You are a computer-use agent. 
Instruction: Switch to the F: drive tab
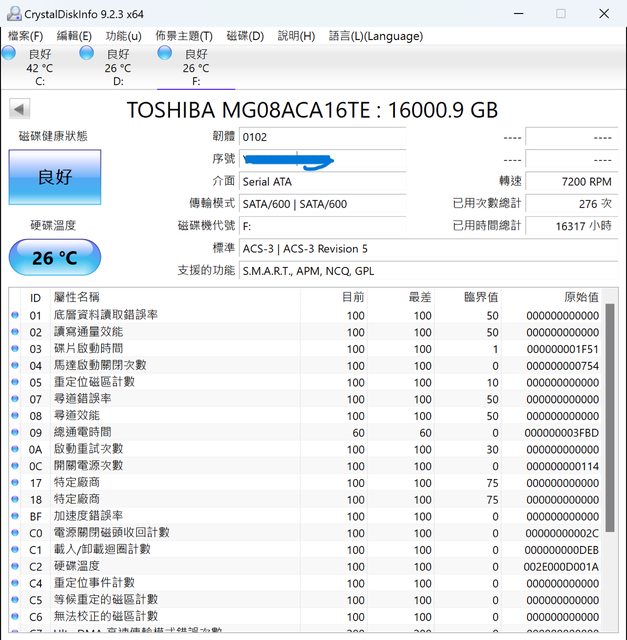click(x=196, y=67)
